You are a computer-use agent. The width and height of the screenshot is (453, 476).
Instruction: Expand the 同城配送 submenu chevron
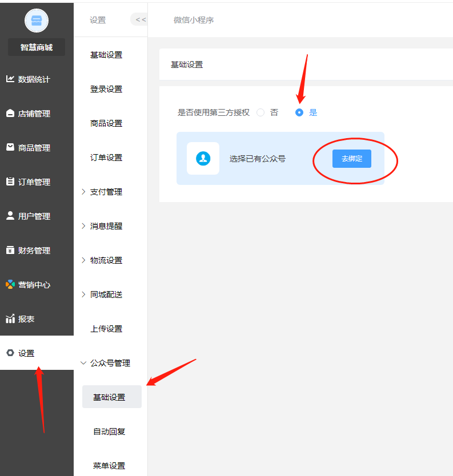pos(83,295)
